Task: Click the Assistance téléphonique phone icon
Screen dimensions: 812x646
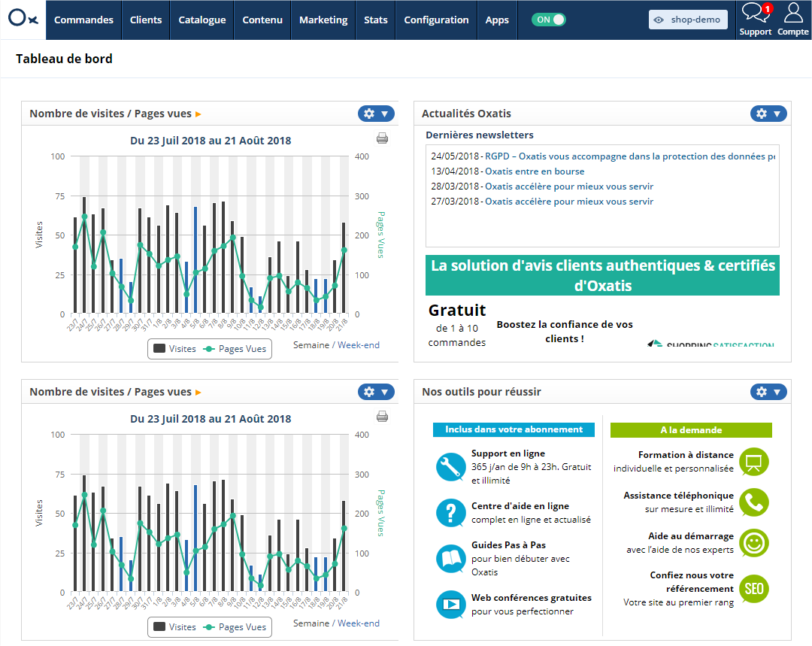Action: tap(754, 502)
